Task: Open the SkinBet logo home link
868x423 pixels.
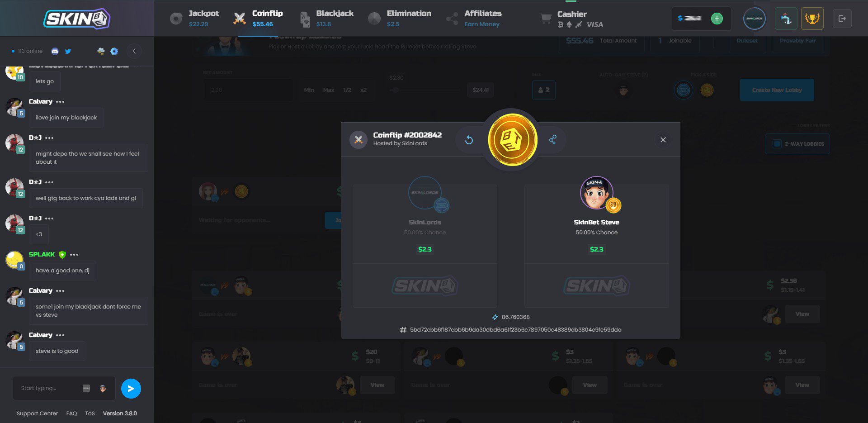Action: tap(77, 19)
